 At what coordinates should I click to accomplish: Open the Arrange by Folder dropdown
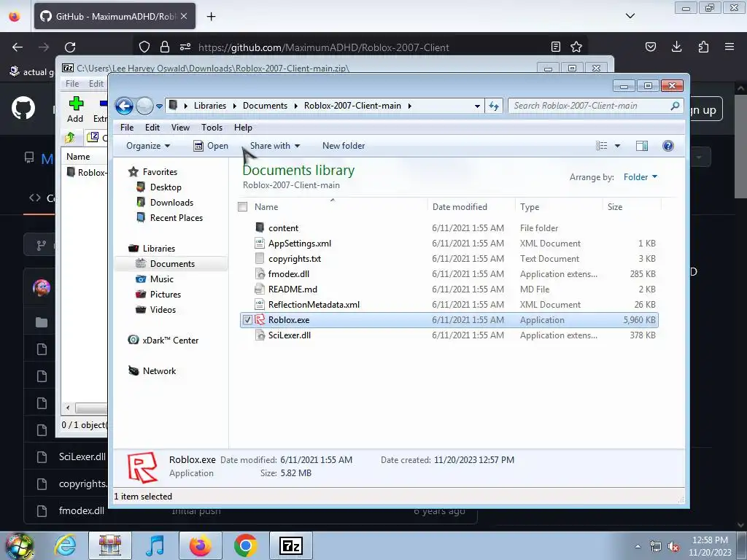(x=640, y=177)
